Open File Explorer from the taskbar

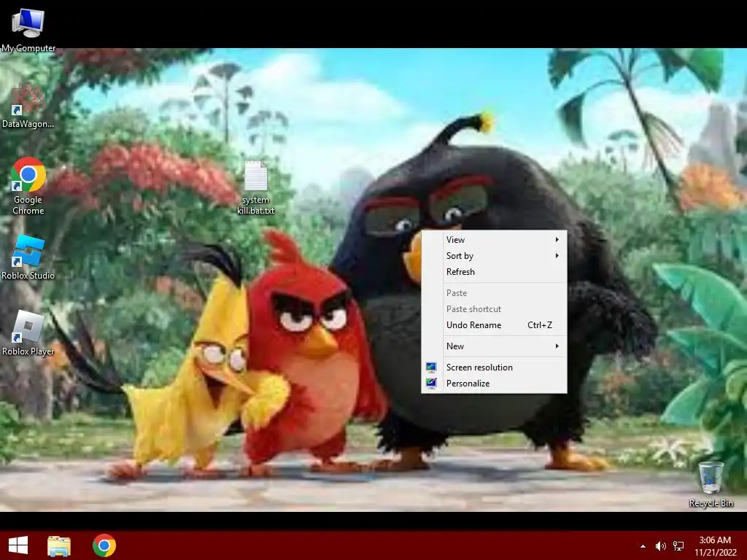pyautogui.click(x=59, y=545)
